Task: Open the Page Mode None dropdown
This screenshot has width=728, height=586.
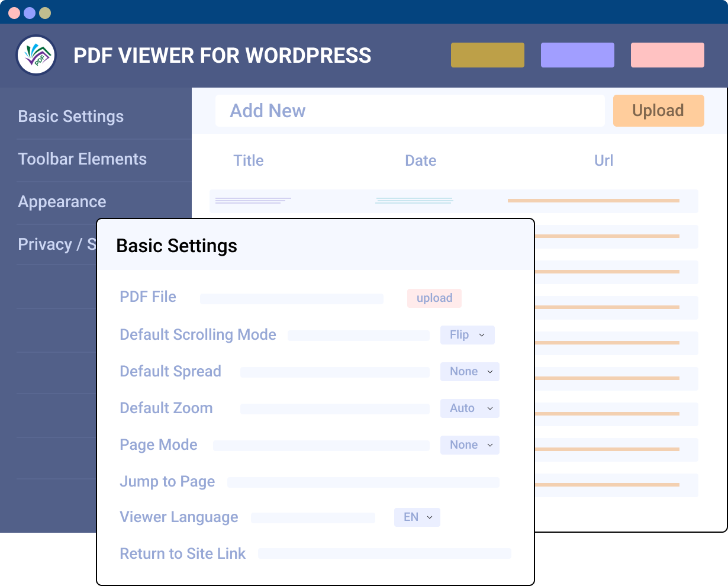Action: click(470, 445)
